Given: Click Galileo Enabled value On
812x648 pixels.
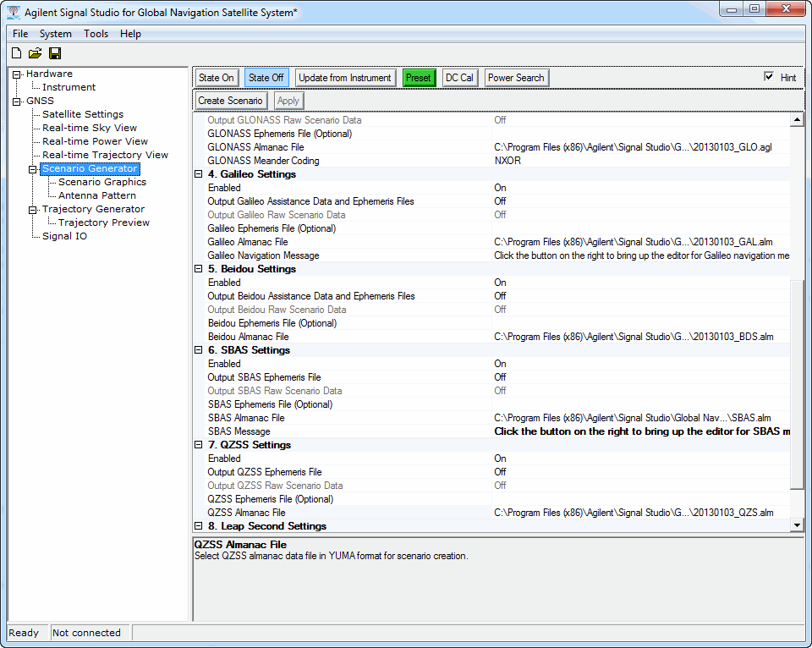Looking at the screenshot, I should (x=500, y=188).
